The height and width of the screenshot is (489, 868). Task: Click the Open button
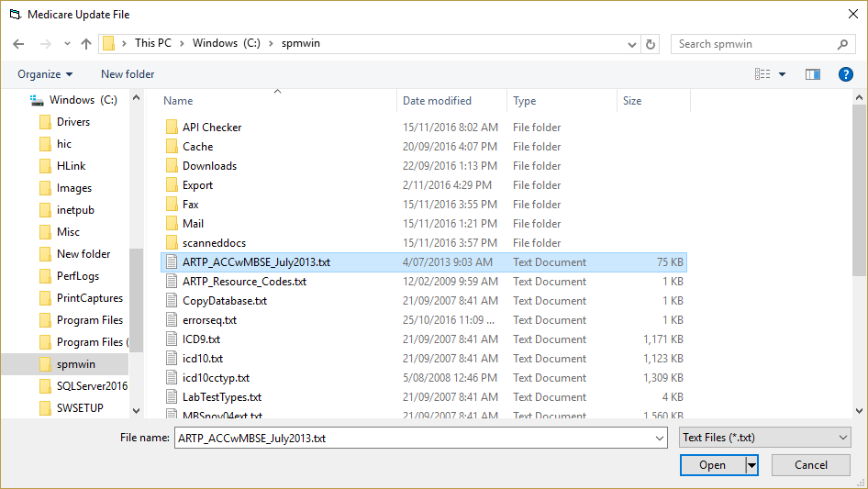click(x=713, y=465)
